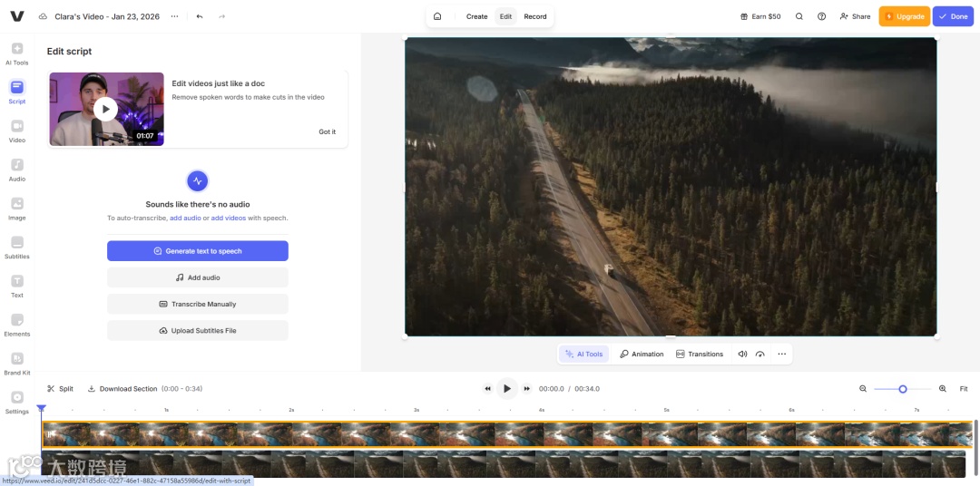The width and height of the screenshot is (980, 486).
Task: Open the Settings sidebar panel
Action: [x=17, y=403]
